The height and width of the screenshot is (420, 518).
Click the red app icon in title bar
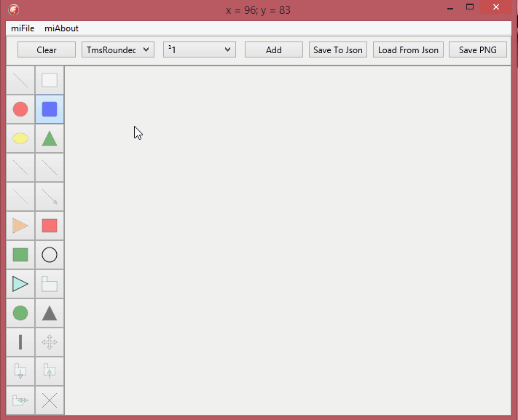[x=14, y=9]
